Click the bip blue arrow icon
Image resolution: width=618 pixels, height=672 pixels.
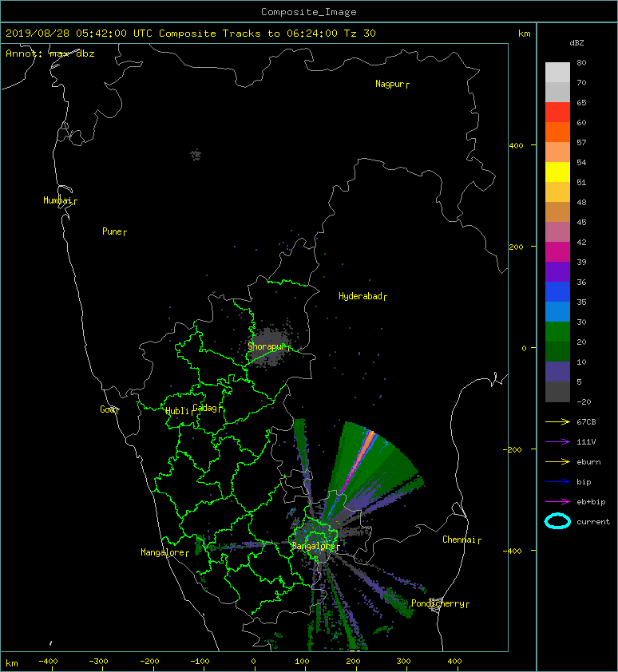[557, 482]
